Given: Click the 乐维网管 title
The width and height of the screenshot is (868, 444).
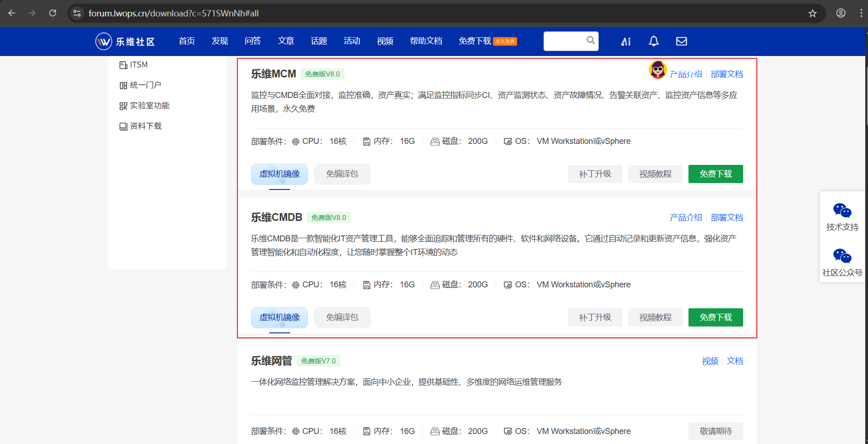Looking at the screenshot, I should (272, 361).
